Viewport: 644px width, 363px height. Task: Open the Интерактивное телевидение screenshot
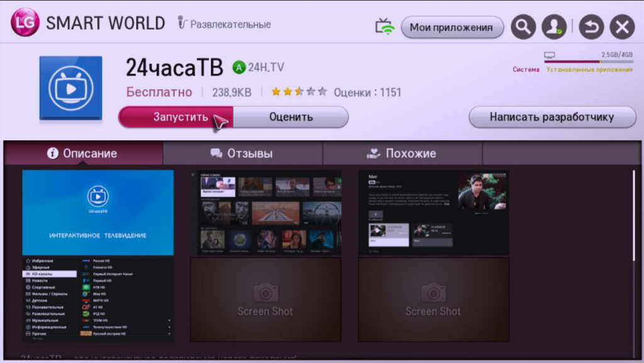click(97, 213)
